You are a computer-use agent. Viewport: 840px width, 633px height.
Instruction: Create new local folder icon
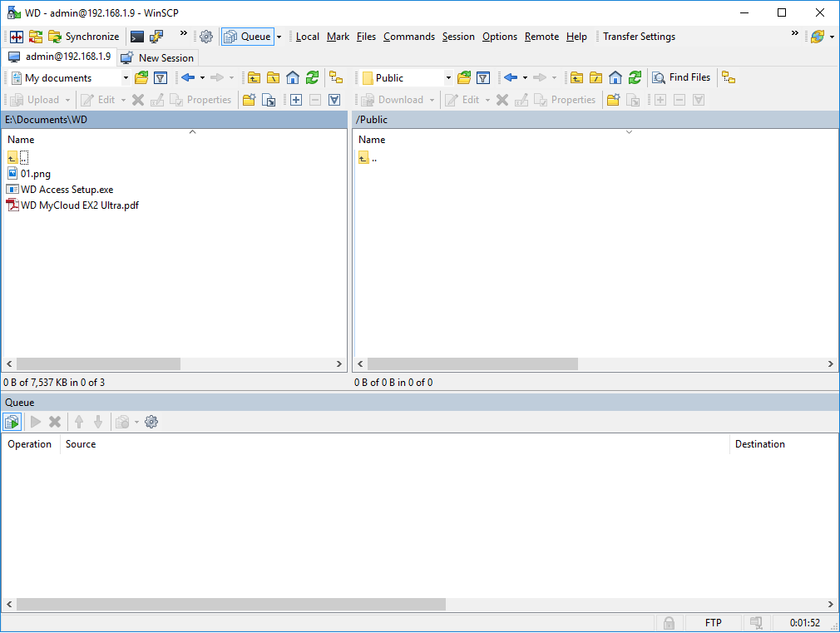[x=250, y=100]
